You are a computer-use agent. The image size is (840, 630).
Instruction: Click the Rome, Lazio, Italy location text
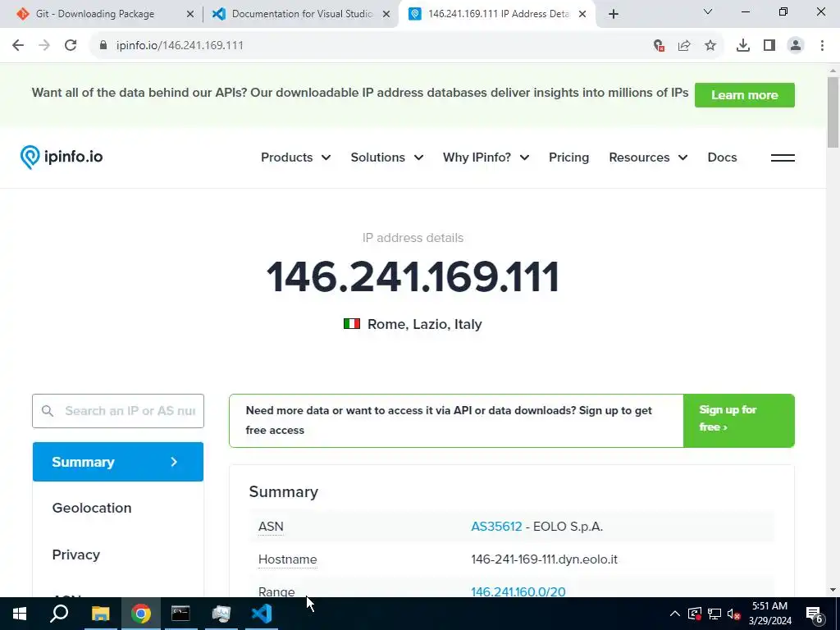(x=425, y=324)
